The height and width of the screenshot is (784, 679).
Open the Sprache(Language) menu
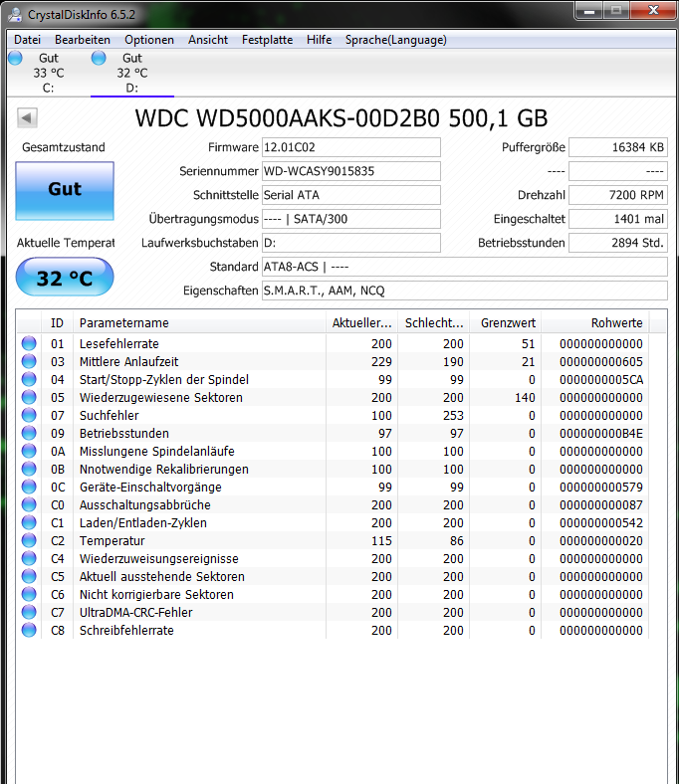pyautogui.click(x=396, y=40)
